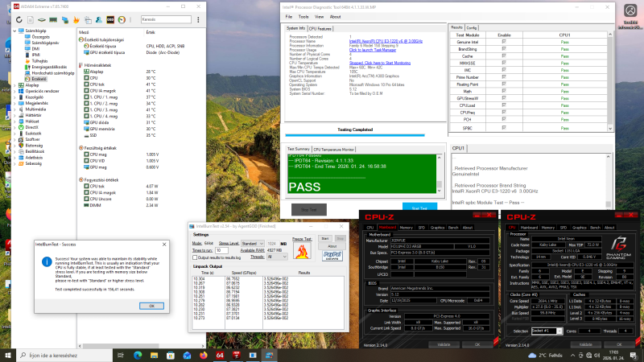Switch to CPU Temperature Monitor tab
The width and height of the screenshot is (644, 362).
tap(333, 150)
